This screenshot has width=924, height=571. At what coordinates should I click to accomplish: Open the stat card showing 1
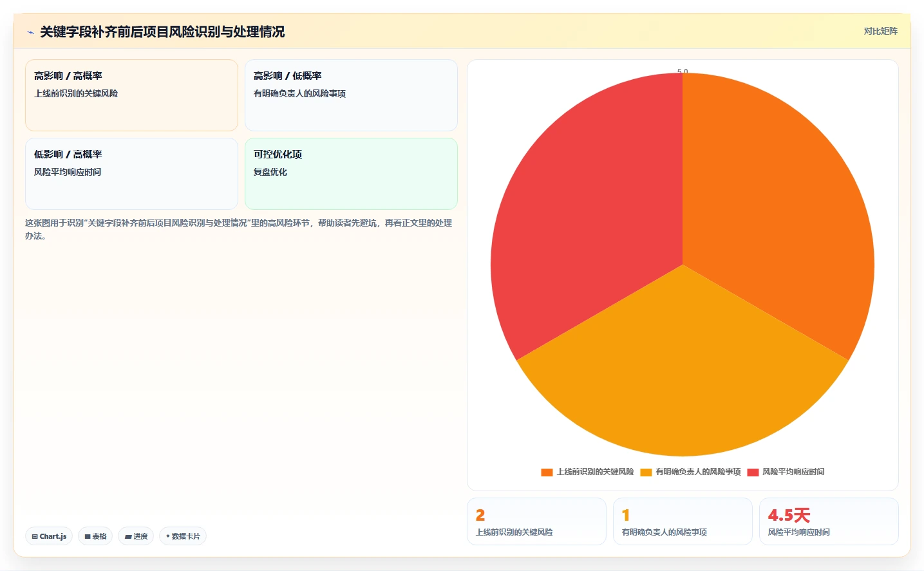(683, 521)
